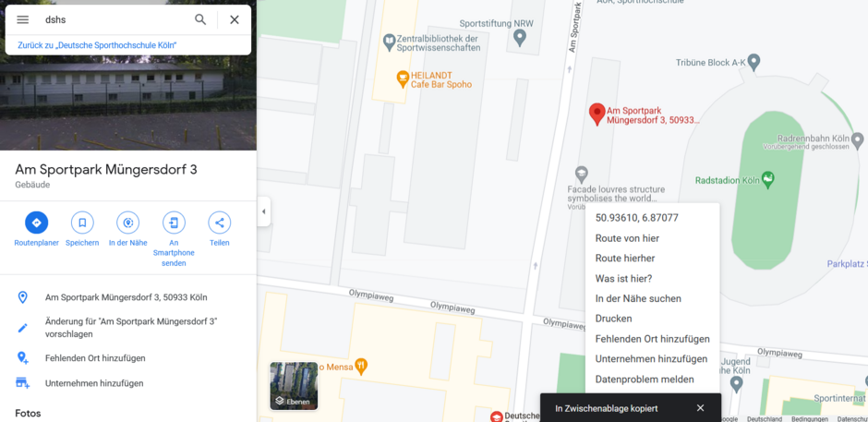Open Routenplaner directions button
Viewport: 868px width, 422px height.
37,223
